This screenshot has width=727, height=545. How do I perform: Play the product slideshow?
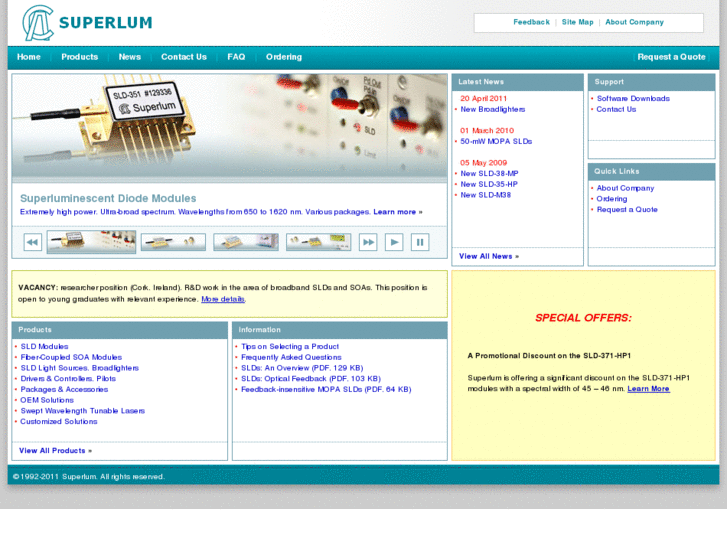pos(394,242)
